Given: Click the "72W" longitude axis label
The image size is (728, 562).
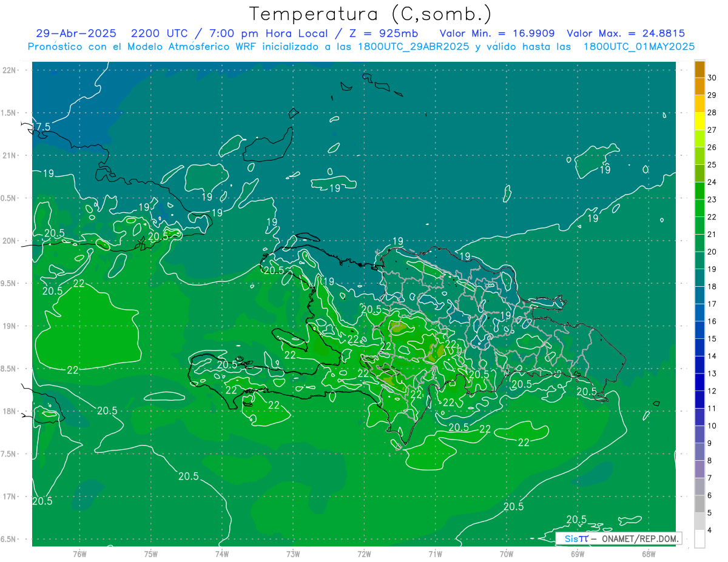Looking at the screenshot, I should coord(364,554).
